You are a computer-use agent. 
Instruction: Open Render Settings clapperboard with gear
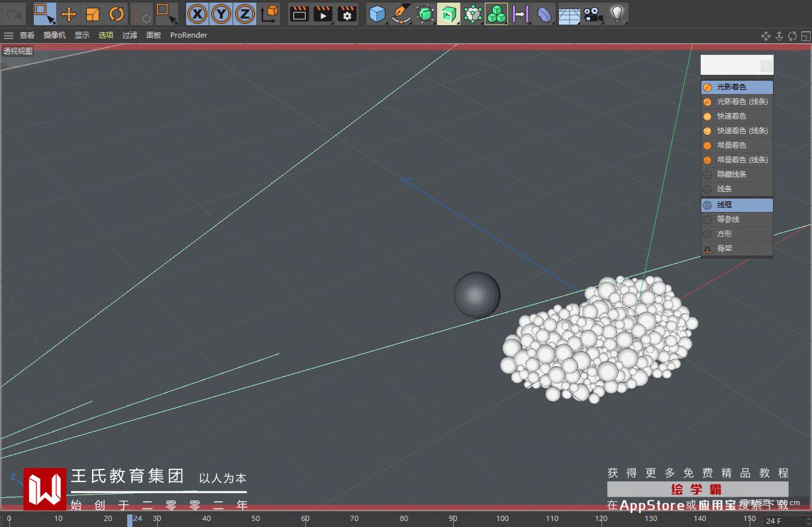click(x=347, y=14)
